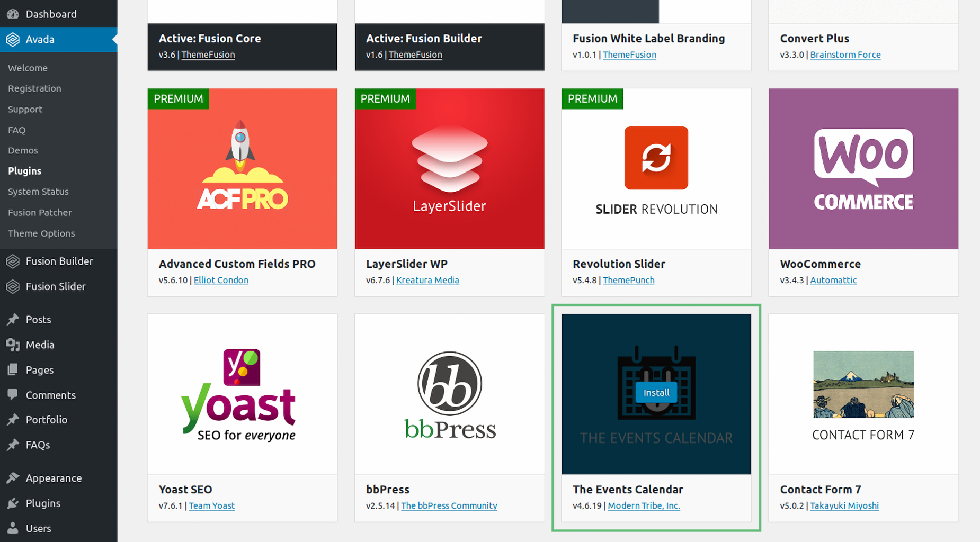The width and height of the screenshot is (980, 542).
Task: Click the Yoast SEO plugin thumbnail
Action: click(x=242, y=394)
